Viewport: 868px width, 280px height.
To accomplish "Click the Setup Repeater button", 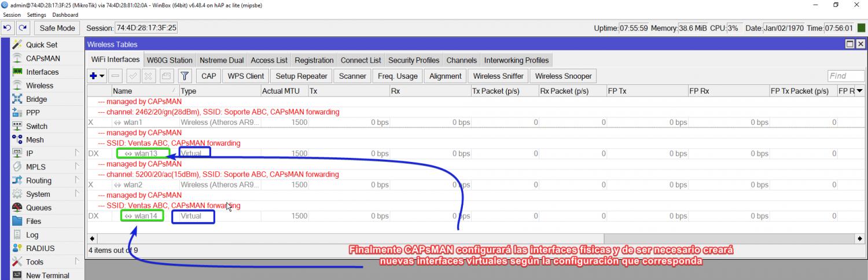I will [301, 76].
